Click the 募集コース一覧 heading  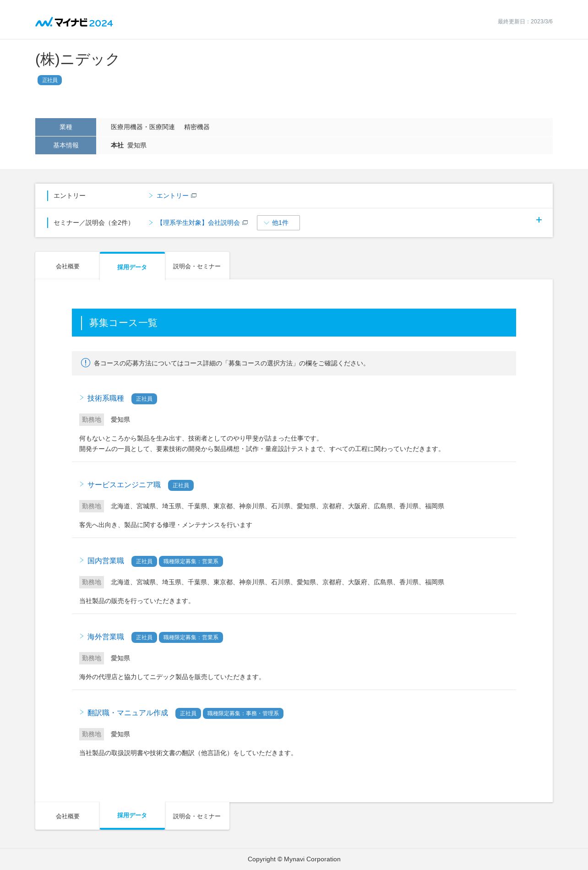123,323
